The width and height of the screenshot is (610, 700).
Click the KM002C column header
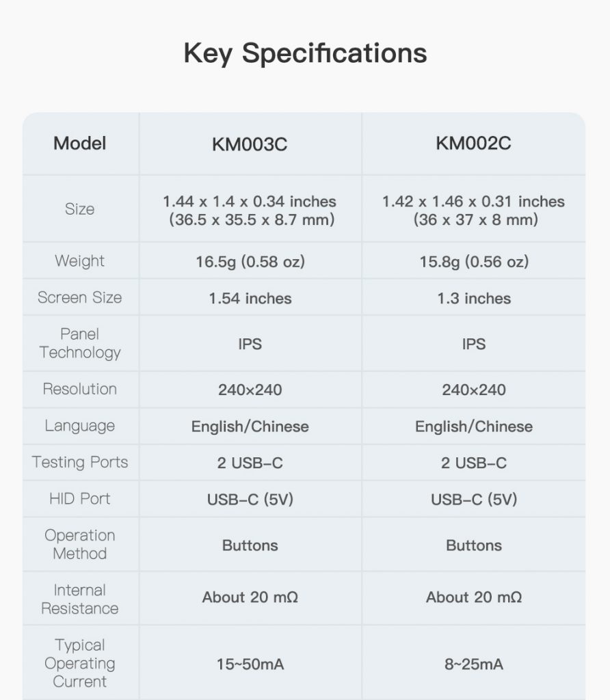point(473,144)
